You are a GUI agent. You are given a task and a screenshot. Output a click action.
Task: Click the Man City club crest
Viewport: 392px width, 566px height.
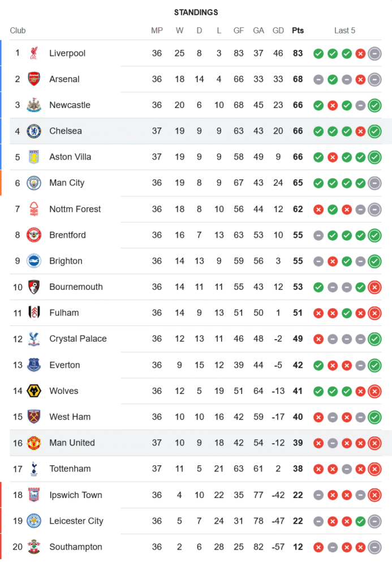[34, 183]
